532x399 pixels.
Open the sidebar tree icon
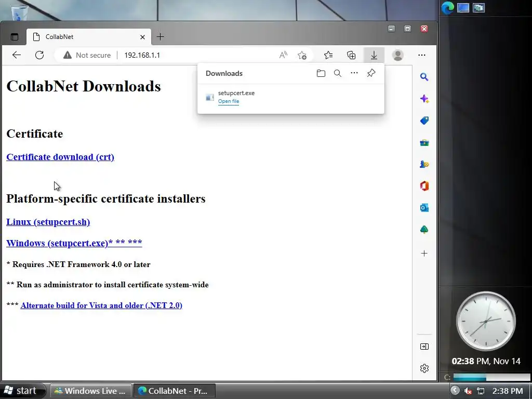pos(424,230)
